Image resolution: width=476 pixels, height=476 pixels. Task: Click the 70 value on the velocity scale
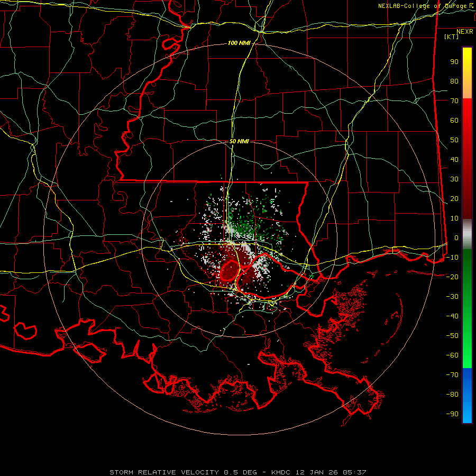tap(454, 101)
